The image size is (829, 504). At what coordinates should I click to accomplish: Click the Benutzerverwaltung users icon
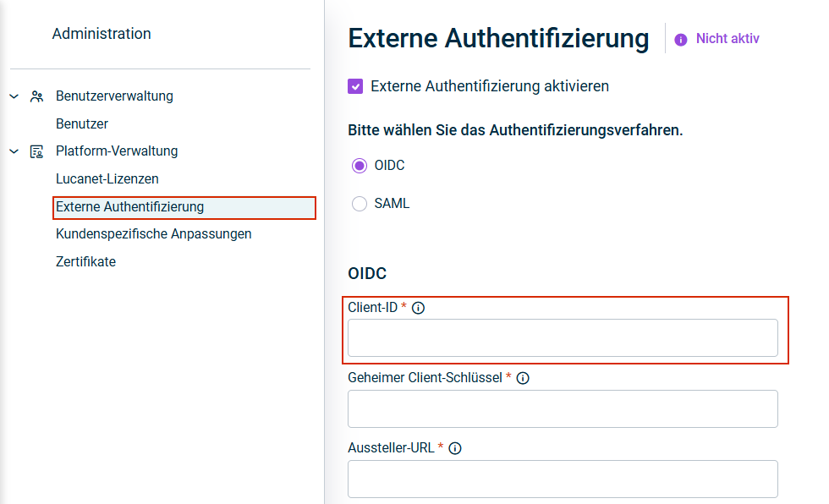(x=36, y=96)
